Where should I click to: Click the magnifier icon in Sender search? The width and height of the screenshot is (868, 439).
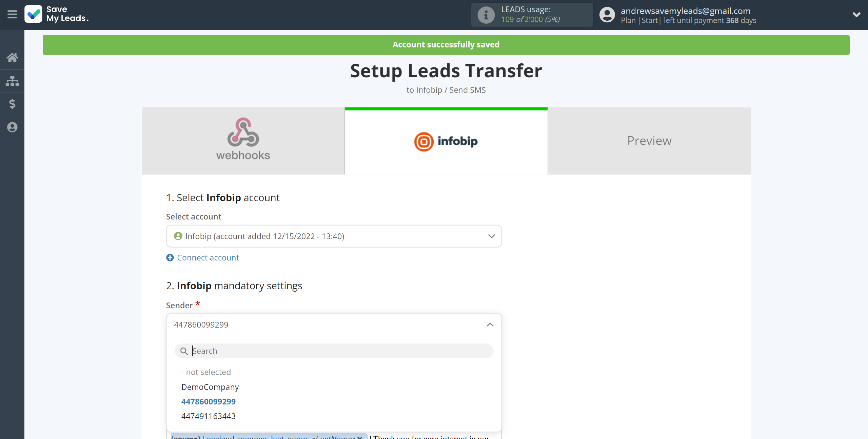184,351
